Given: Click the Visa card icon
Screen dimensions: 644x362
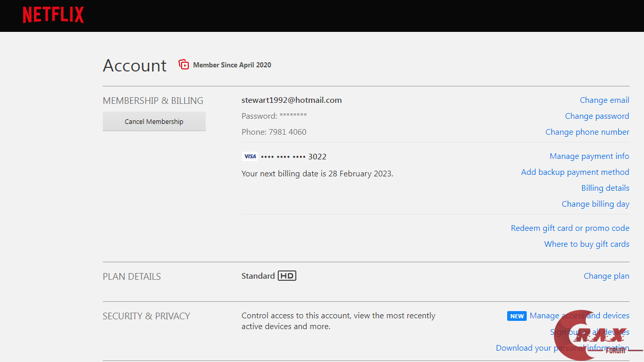Looking at the screenshot, I should point(250,156).
